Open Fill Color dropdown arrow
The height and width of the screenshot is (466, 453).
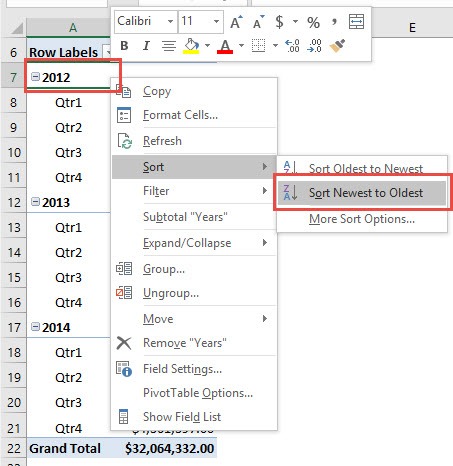207,46
